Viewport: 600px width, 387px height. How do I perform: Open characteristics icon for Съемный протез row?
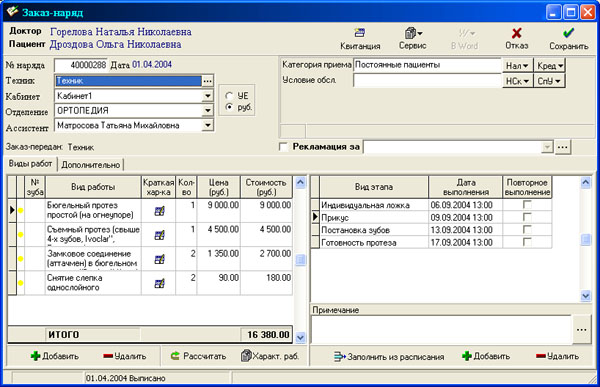pos(159,235)
